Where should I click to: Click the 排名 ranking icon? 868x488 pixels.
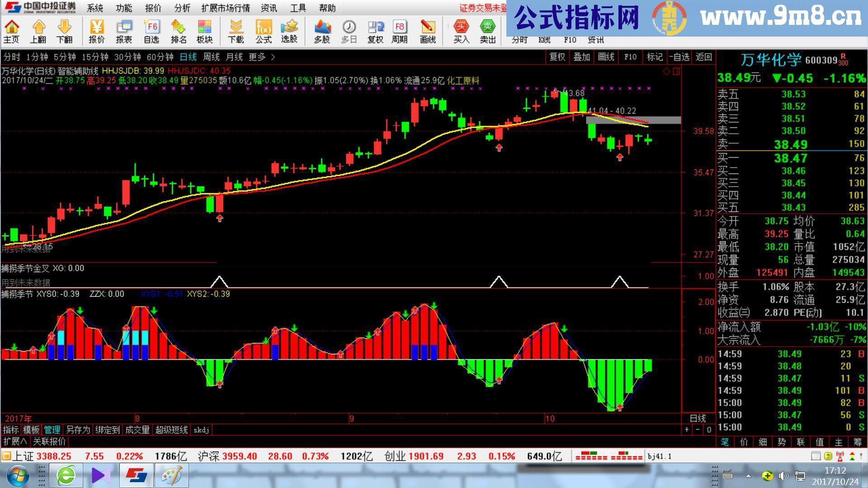click(179, 30)
